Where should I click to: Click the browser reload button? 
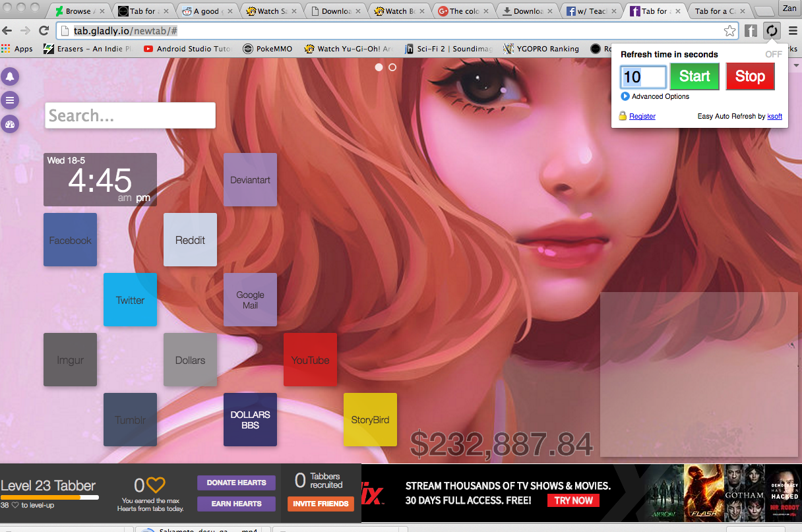pos(44,30)
